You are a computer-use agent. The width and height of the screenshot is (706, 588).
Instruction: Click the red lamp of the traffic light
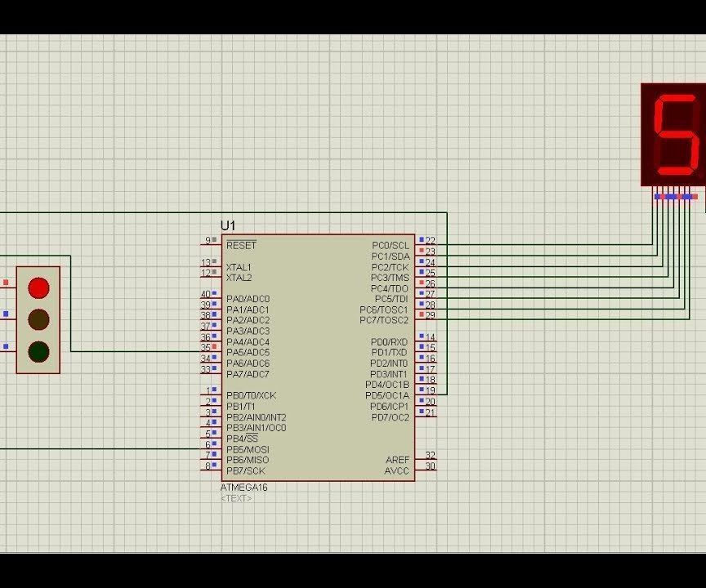[38, 289]
